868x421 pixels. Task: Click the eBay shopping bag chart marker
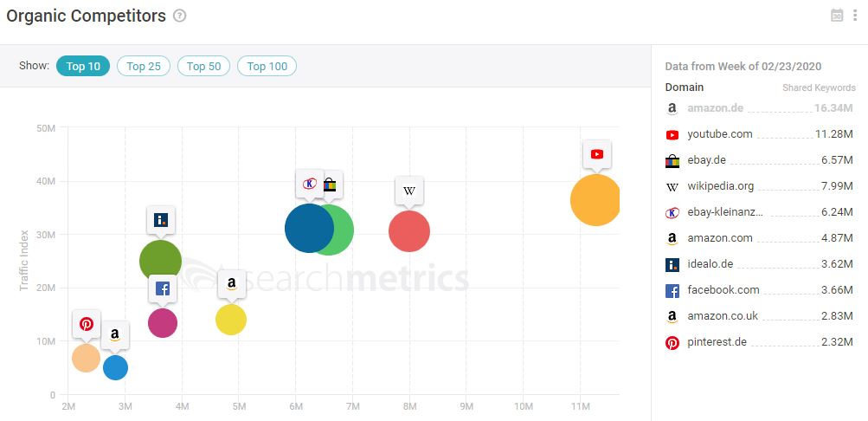click(x=331, y=185)
